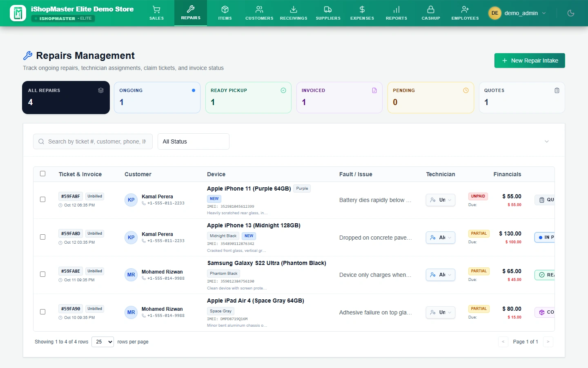
Task: Click the status button for ticket #59FA8E
Action: click(545, 275)
